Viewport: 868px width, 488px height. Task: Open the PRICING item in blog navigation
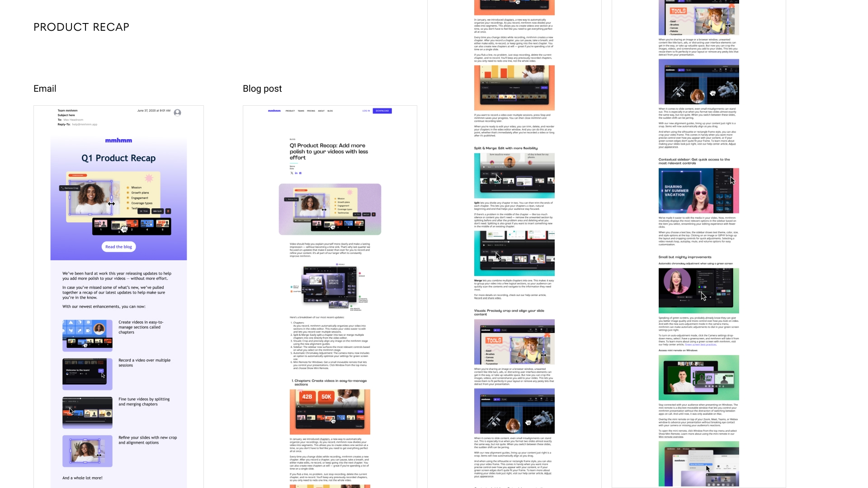[x=311, y=111]
